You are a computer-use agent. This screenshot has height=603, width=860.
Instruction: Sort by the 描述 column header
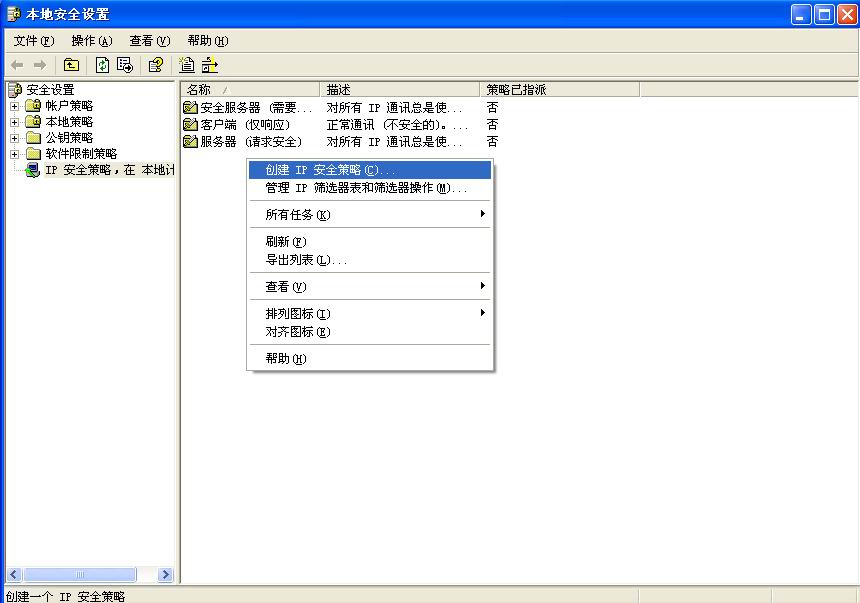[x=399, y=89]
